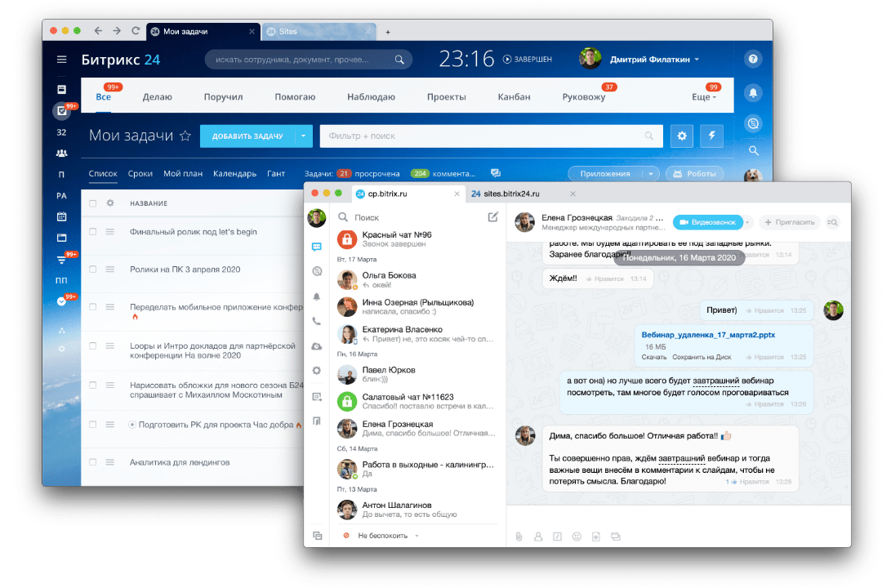Open the Руковожу tab
Image resolution: width=882 pixels, height=588 pixels.
[x=584, y=97]
